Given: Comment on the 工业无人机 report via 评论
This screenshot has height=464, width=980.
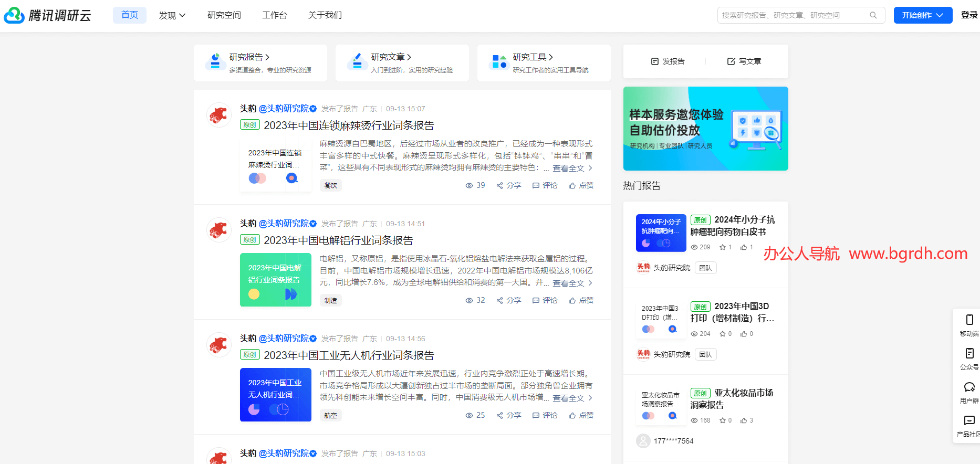Looking at the screenshot, I should click(545, 415).
